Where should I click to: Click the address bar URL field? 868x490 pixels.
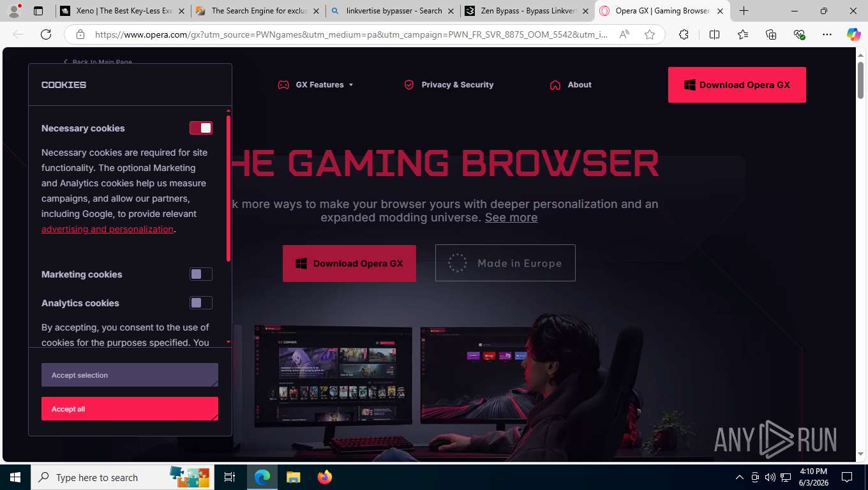pos(351,34)
